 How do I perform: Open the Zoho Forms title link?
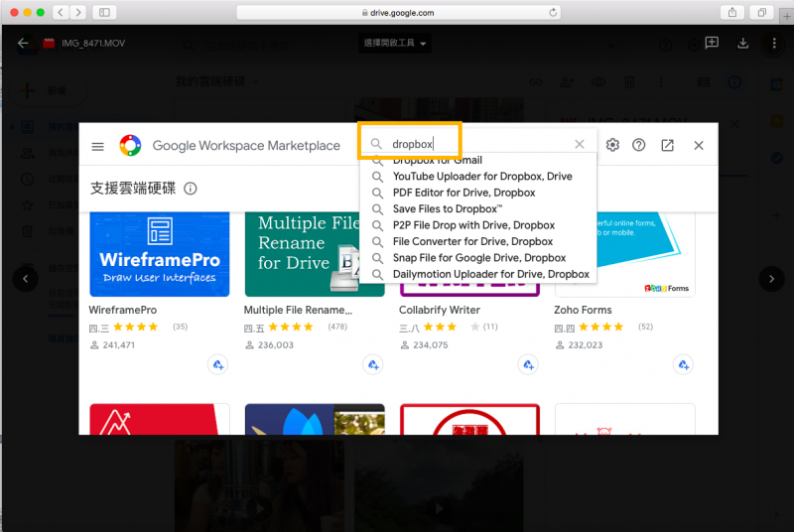pos(583,310)
